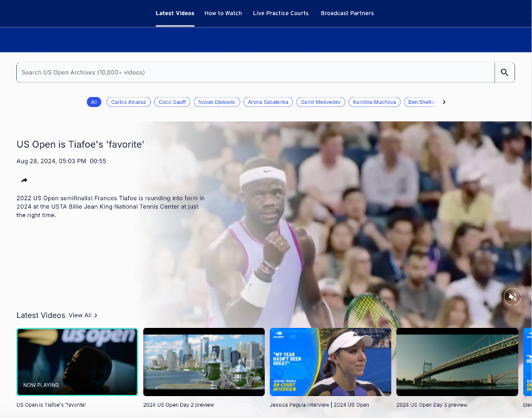Click the Latest Videos section heading
The width and height of the screenshot is (532, 418).
41,315
